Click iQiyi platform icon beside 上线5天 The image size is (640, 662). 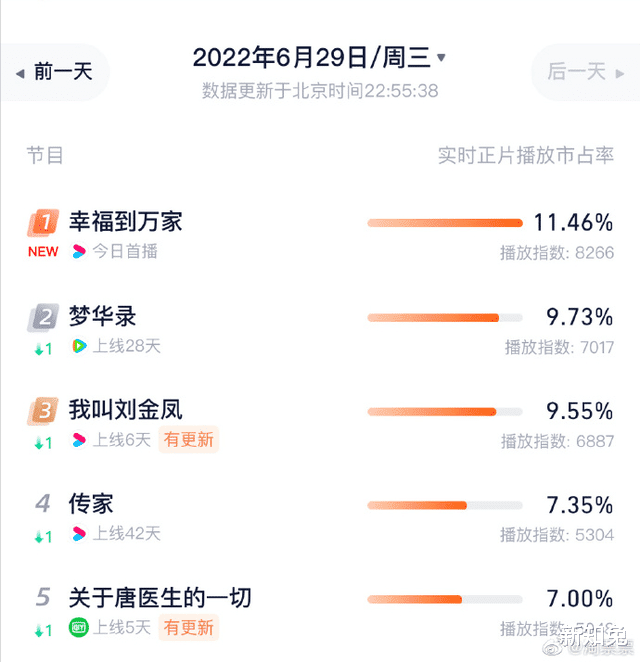(79, 628)
